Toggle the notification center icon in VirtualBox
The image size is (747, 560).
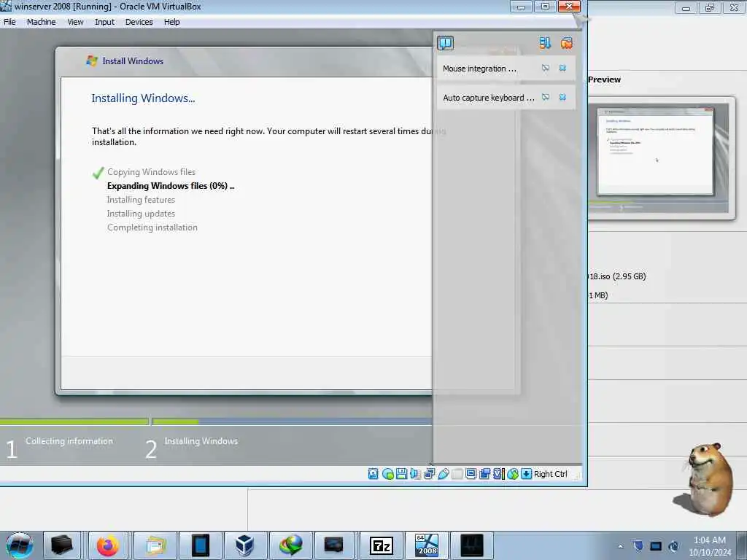pos(446,43)
